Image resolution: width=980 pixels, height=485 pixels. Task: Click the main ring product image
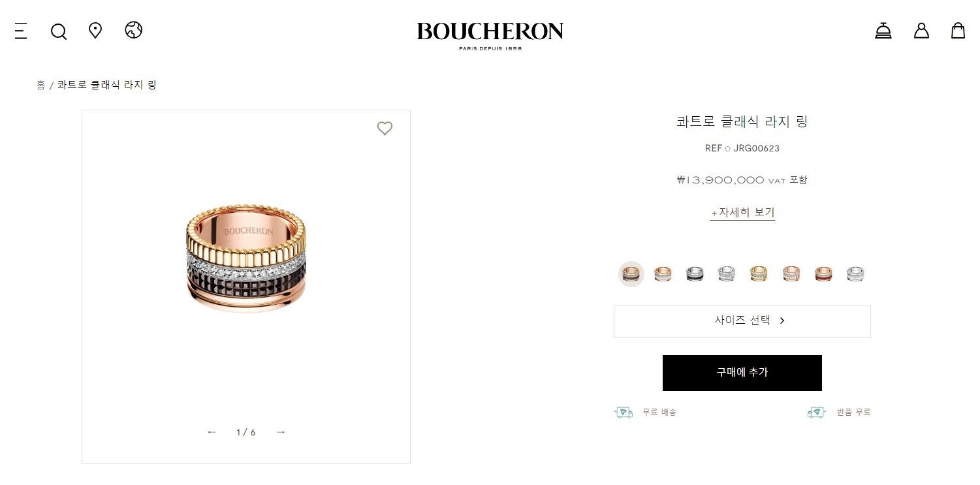(246, 258)
